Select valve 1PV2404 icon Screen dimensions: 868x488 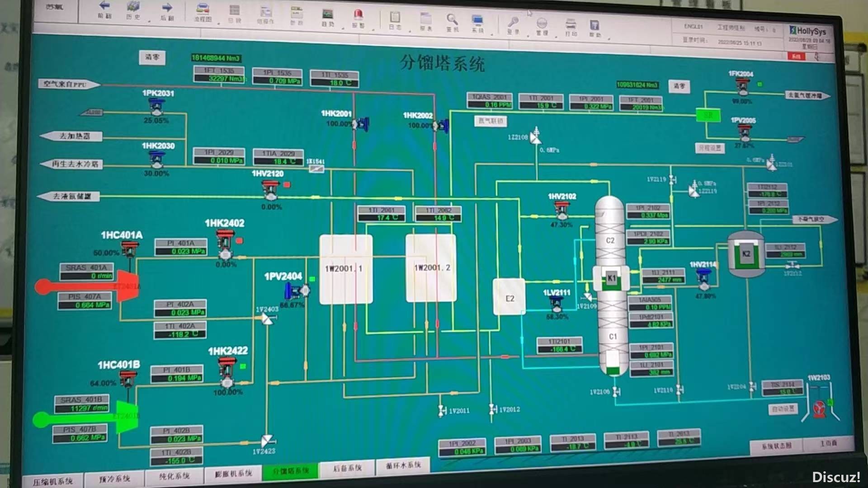point(297,291)
